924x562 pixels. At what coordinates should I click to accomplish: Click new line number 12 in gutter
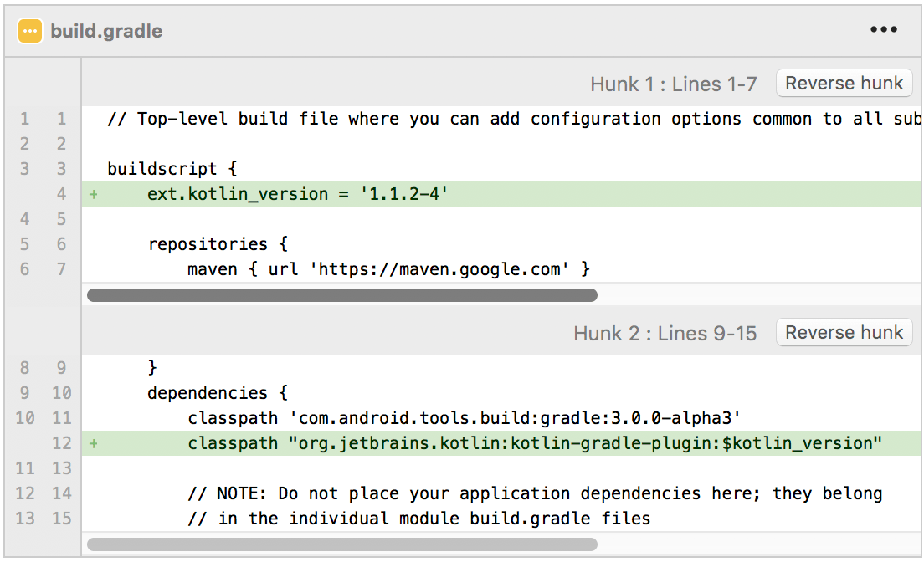point(61,443)
